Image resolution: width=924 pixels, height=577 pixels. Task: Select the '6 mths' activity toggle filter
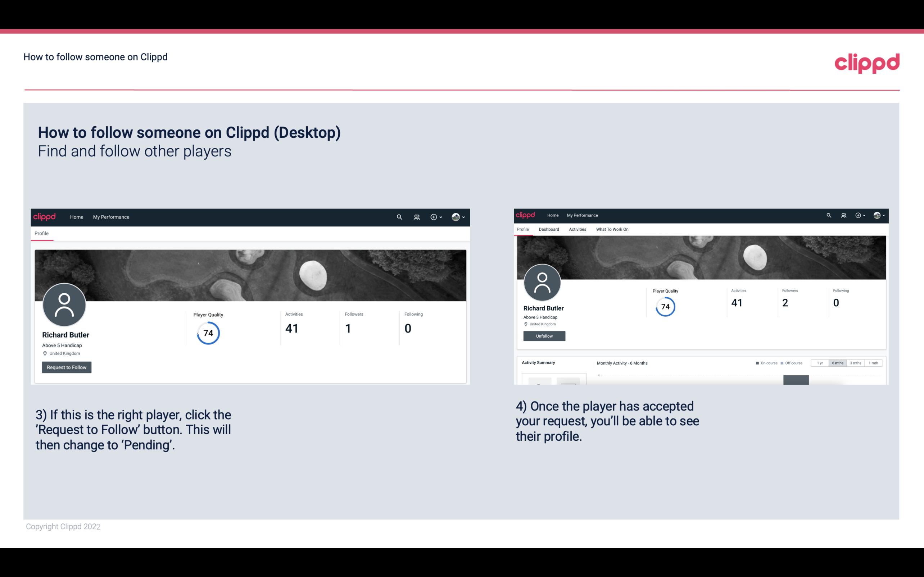click(837, 362)
